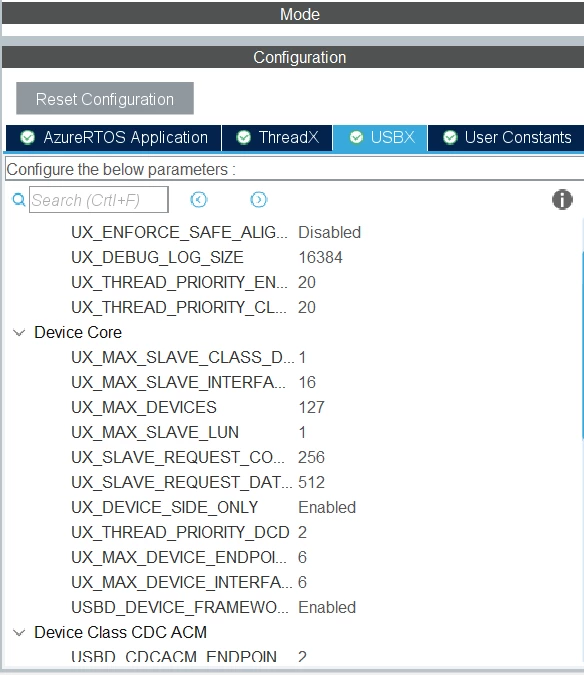This screenshot has width=584, height=675.
Task: Select UX_MAX_SLAVE_CLASS_D... parameter
Action: pos(182,357)
